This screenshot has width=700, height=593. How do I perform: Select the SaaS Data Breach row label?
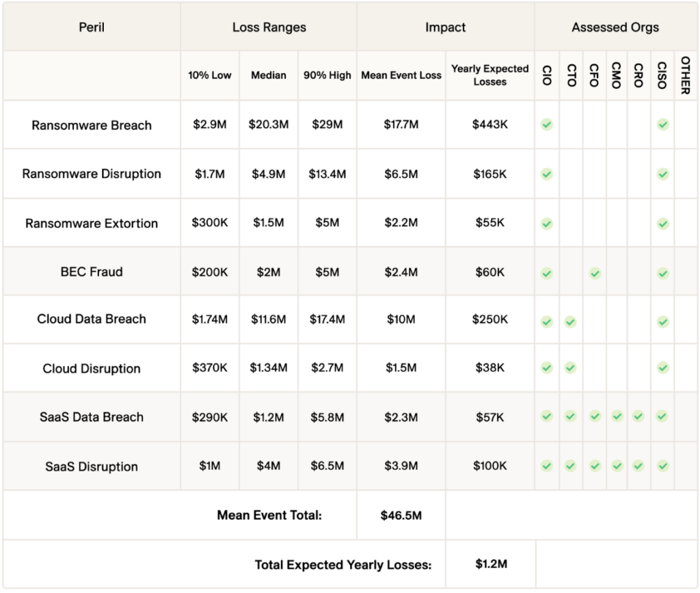(92, 417)
